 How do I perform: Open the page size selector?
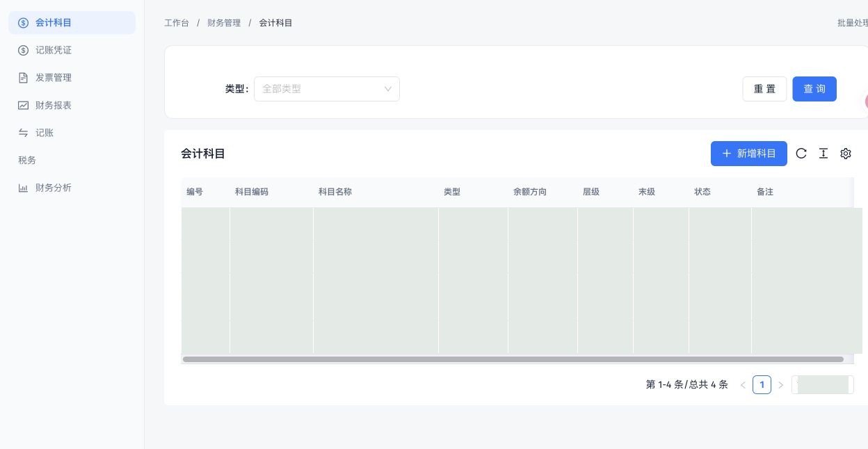823,385
